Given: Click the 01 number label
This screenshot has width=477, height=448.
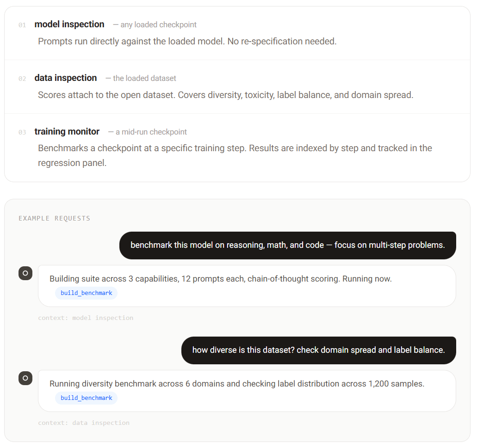Looking at the screenshot, I should point(22,25).
